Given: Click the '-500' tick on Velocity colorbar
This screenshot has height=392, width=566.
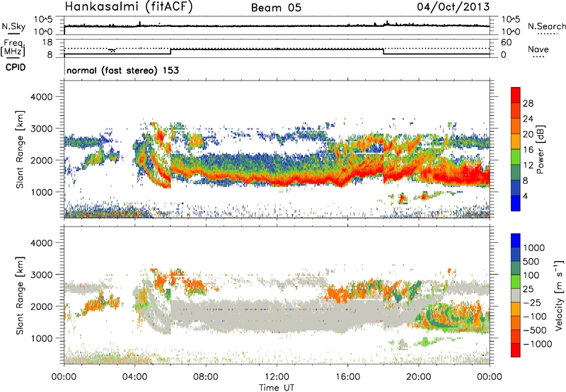Looking at the screenshot, I should (534, 330).
